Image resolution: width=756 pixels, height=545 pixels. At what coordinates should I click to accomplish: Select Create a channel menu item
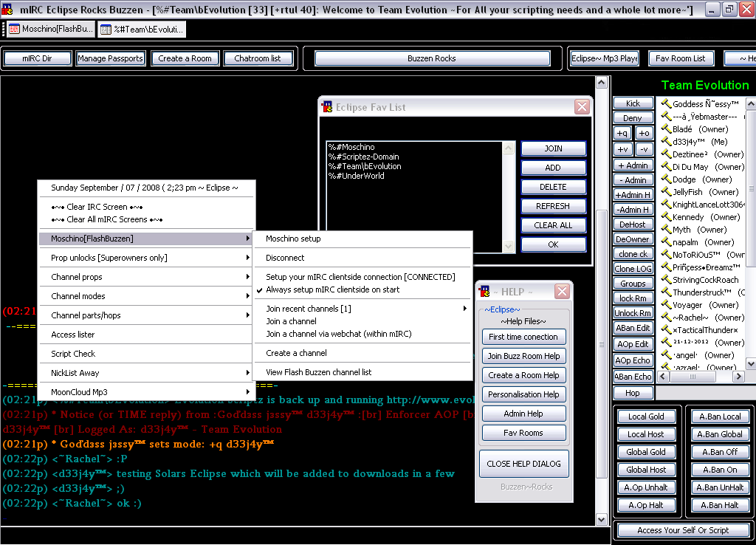(362, 353)
